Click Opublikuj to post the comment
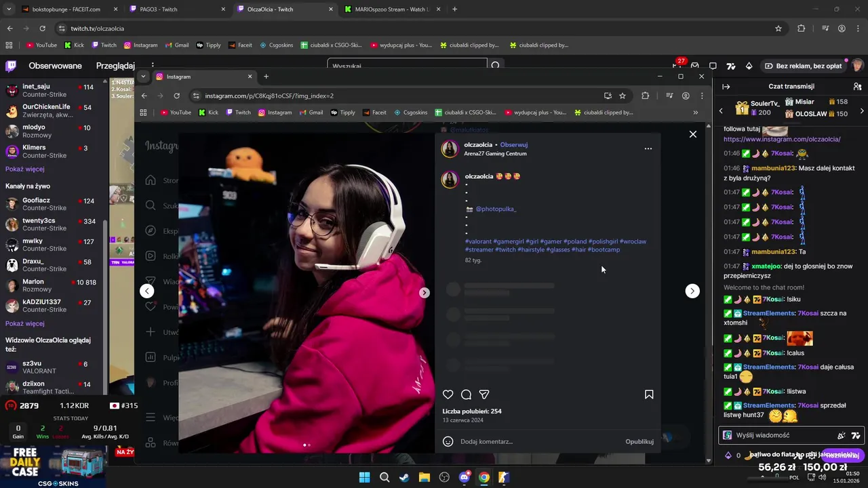The image size is (868, 488). (639, 441)
